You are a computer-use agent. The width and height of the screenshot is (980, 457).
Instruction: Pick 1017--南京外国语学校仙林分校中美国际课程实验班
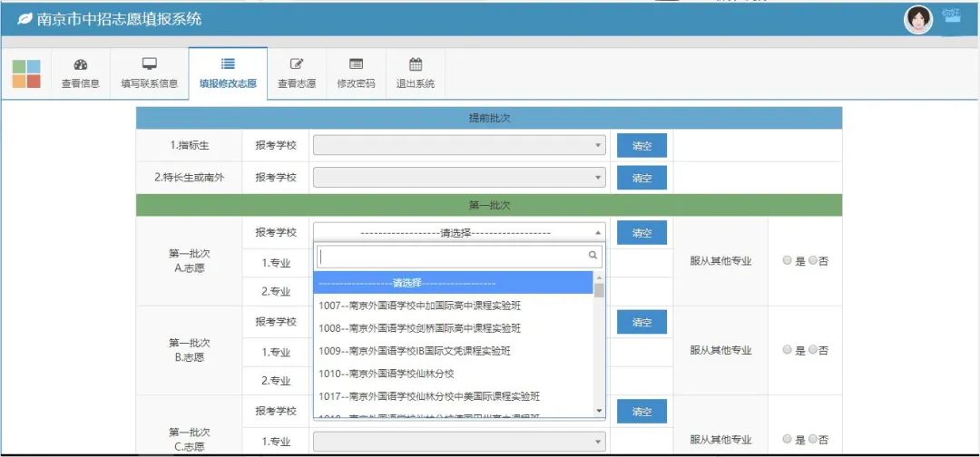pyautogui.click(x=453, y=396)
